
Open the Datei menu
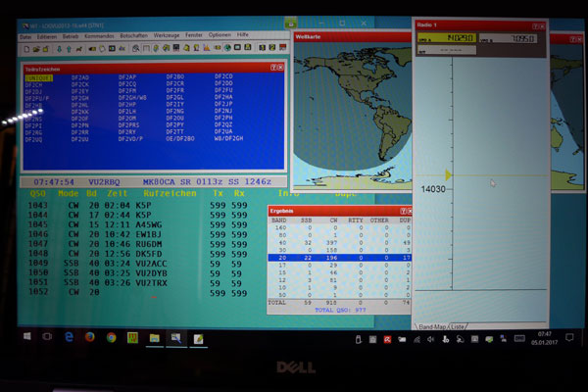[x=25, y=37]
